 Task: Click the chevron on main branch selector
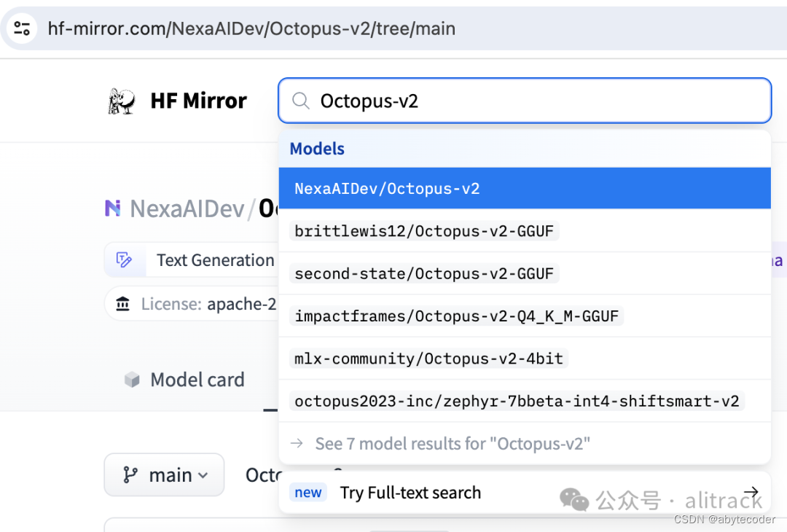tap(203, 475)
